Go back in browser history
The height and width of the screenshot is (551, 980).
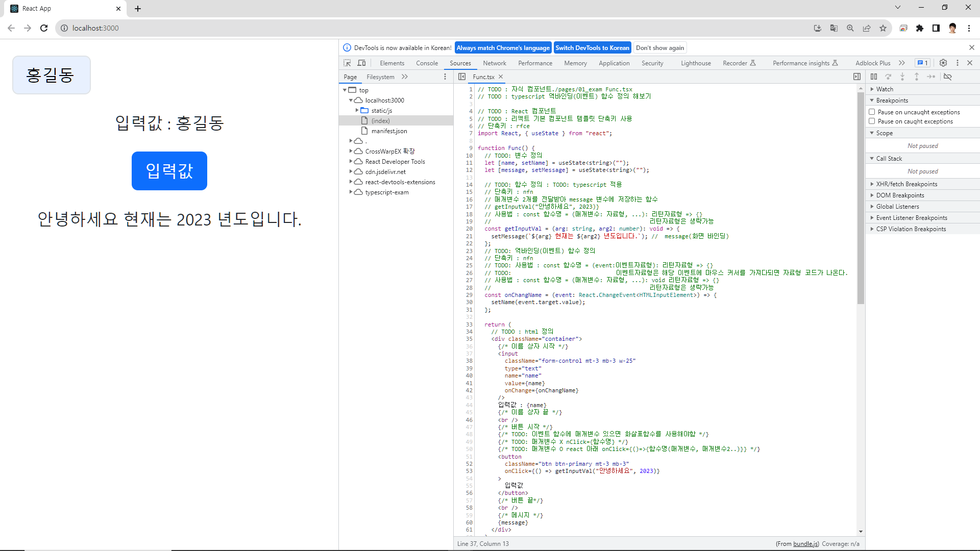pyautogui.click(x=11, y=28)
